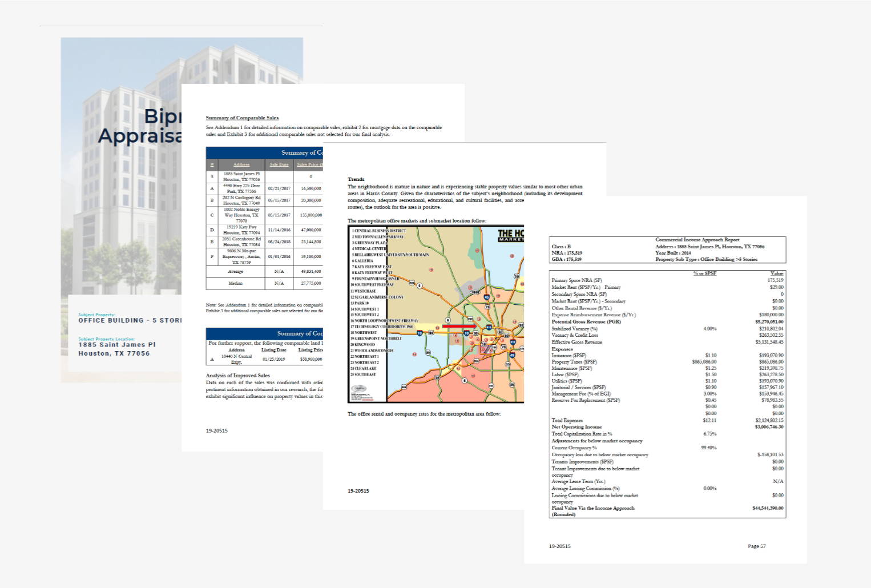Click 'Class : B' in the report header
Screen dimensions: 871x588
561,247
